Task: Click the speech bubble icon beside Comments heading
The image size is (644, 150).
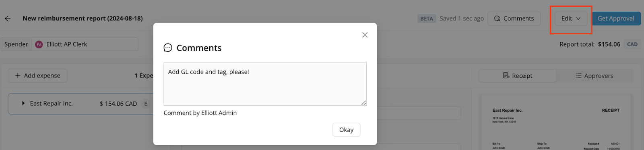Action: tap(168, 48)
